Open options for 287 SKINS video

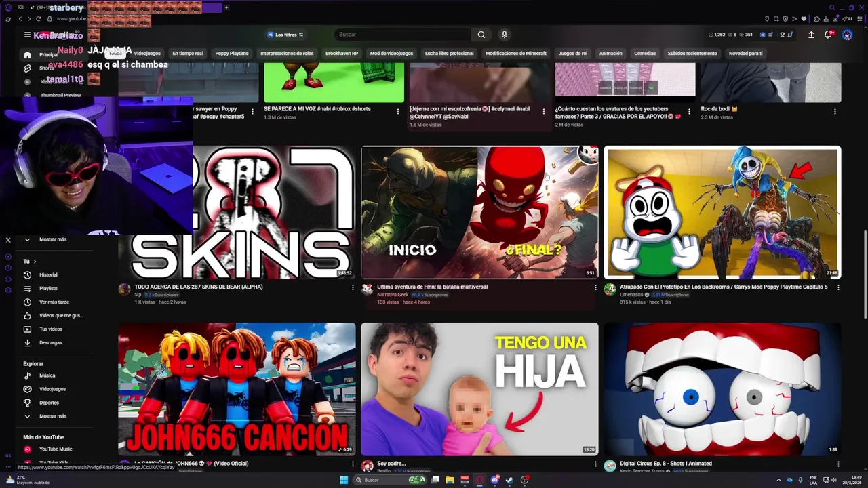coord(353,287)
